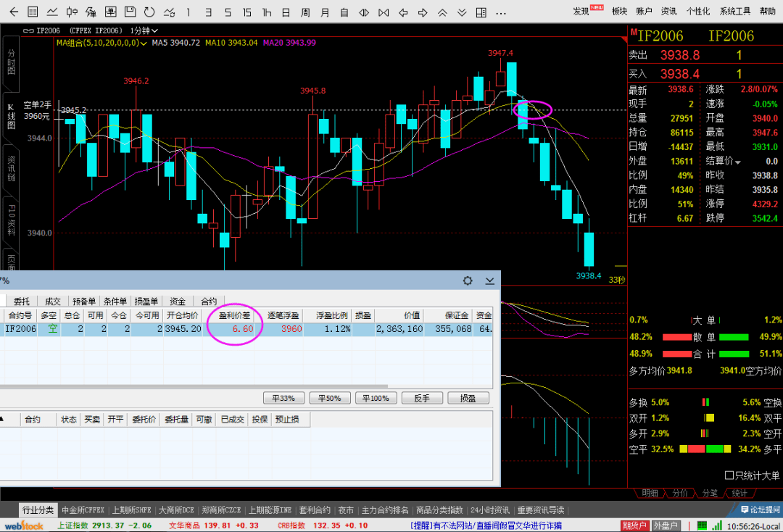The image size is (783, 532).
Task: Click the back arrow in the top toolbar
Action: tap(14, 12)
